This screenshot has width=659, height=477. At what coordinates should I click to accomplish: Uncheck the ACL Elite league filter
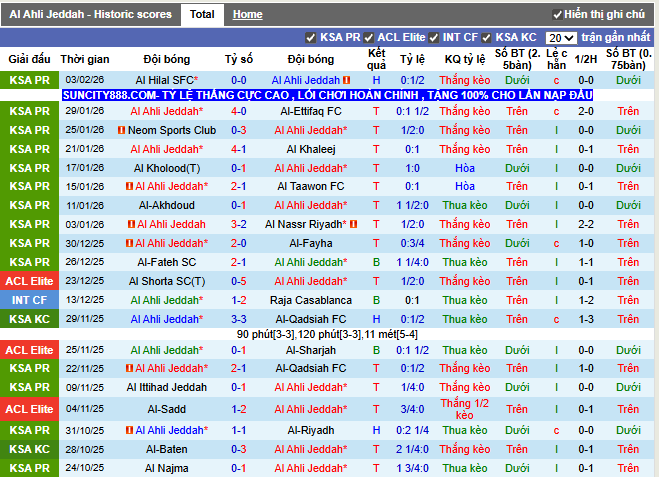tap(369, 38)
